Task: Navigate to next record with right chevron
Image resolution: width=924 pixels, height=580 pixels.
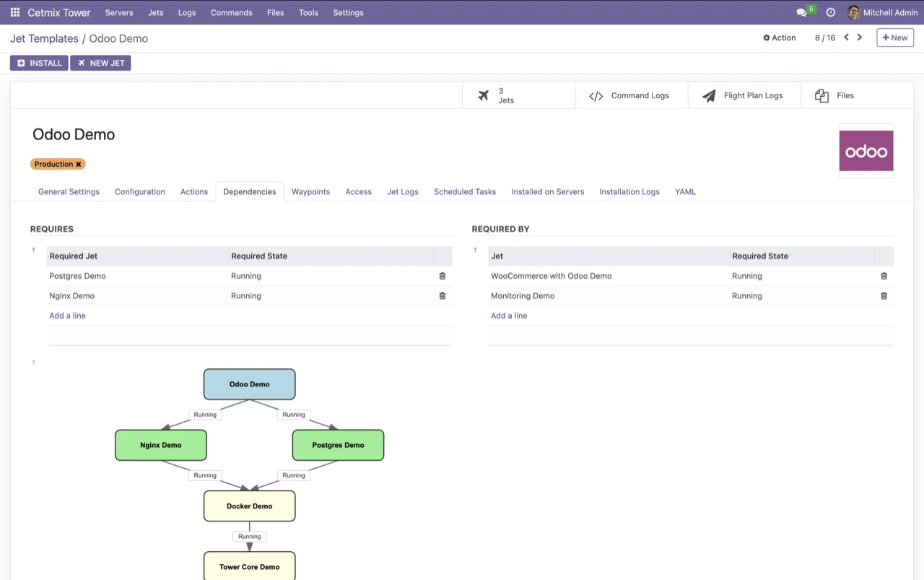Action: point(859,37)
